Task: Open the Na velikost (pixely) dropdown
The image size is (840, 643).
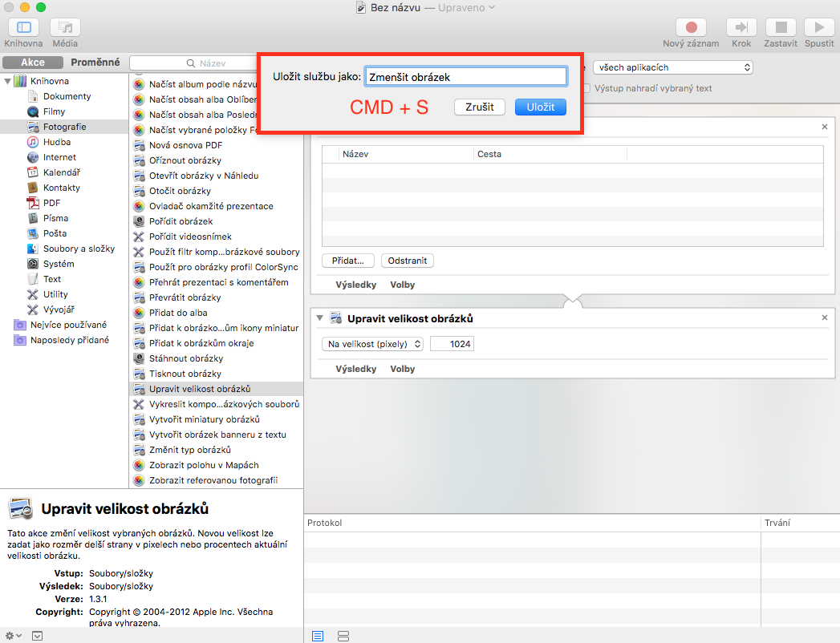Action: pyautogui.click(x=372, y=344)
